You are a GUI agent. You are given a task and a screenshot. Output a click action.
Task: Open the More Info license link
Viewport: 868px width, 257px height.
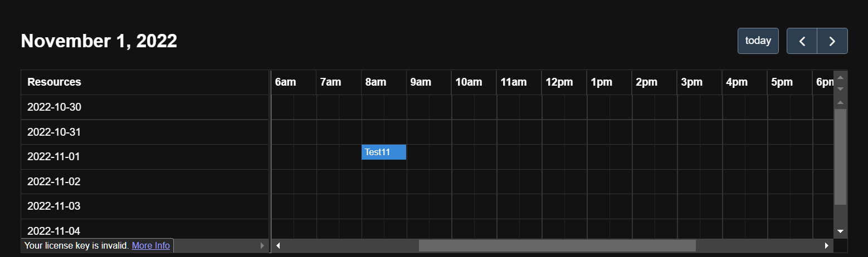151,245
